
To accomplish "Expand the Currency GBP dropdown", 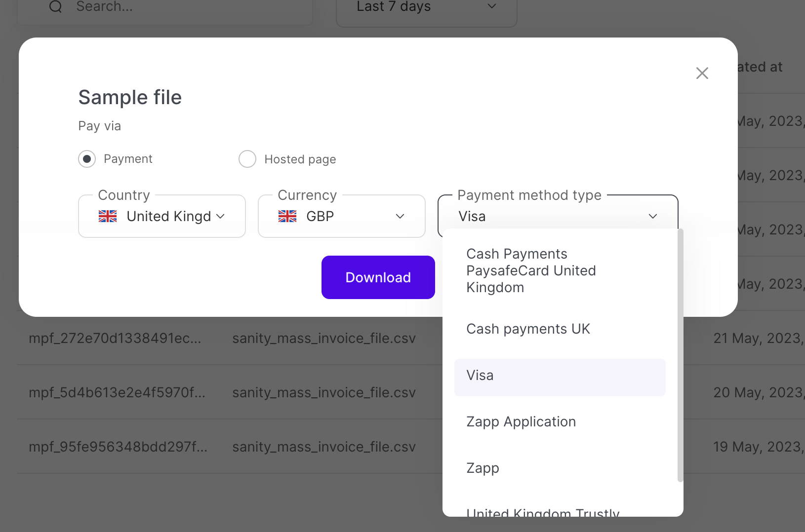I will click(x=341, y=216).
